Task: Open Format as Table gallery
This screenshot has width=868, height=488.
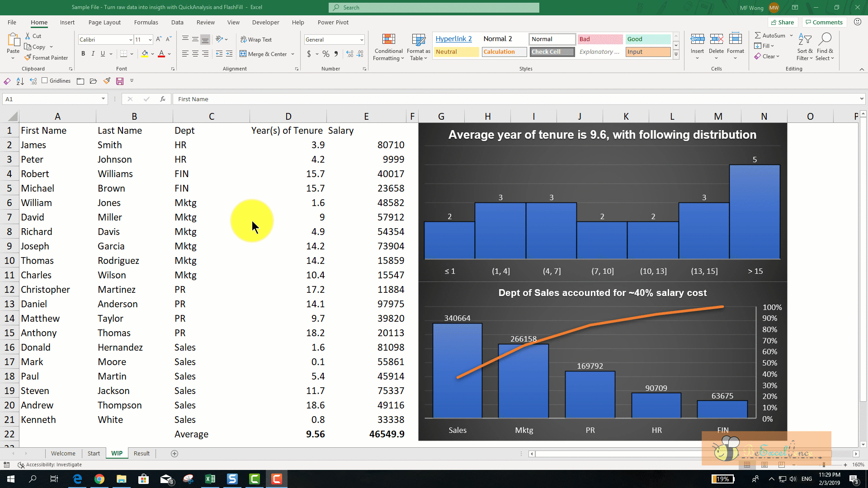Action: 418,47
